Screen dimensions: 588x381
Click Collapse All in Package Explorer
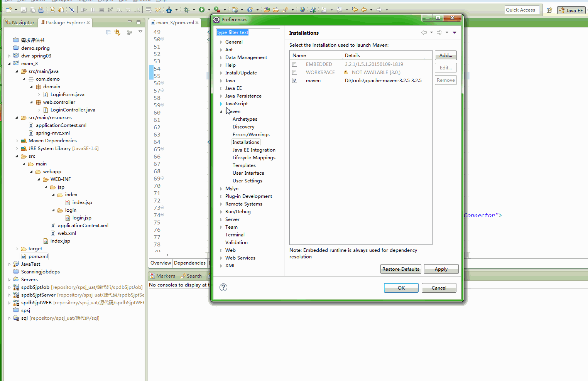[109, 33]
